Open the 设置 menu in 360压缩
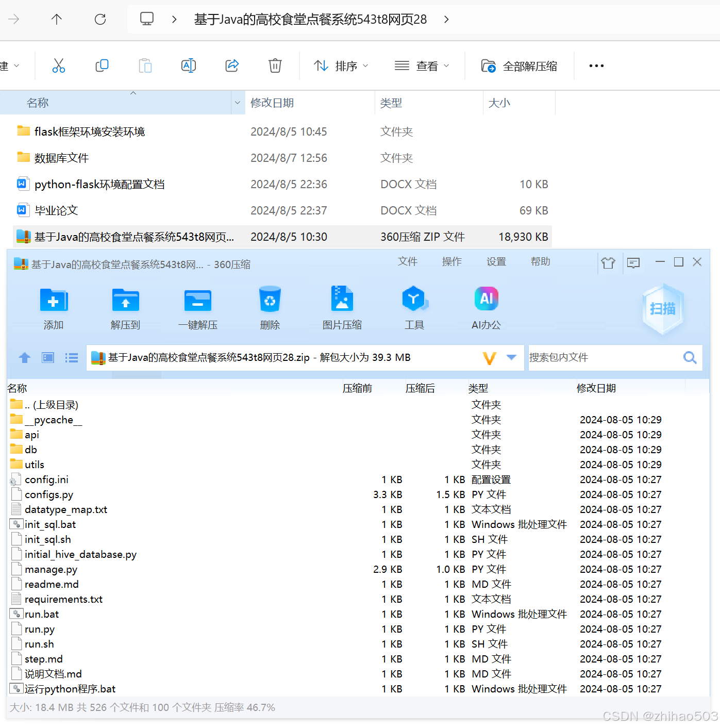Image resolution: width=720 pixels, height=728 pixels. 496,262
